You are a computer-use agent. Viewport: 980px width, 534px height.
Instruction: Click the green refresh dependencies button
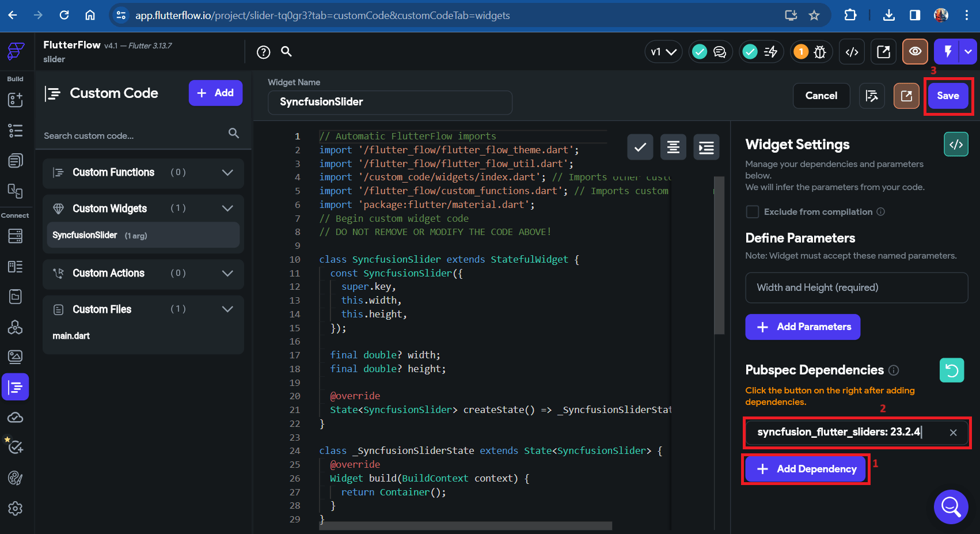point(952,370)
